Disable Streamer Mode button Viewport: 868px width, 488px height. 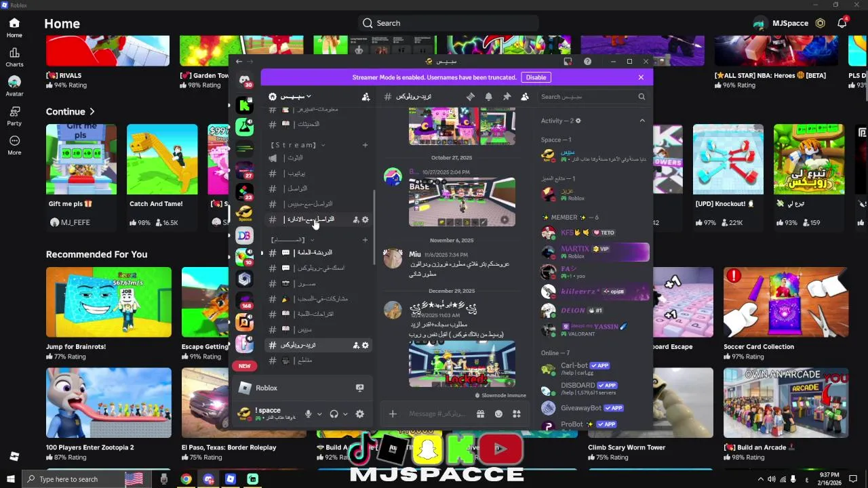[x=536, y=77]
